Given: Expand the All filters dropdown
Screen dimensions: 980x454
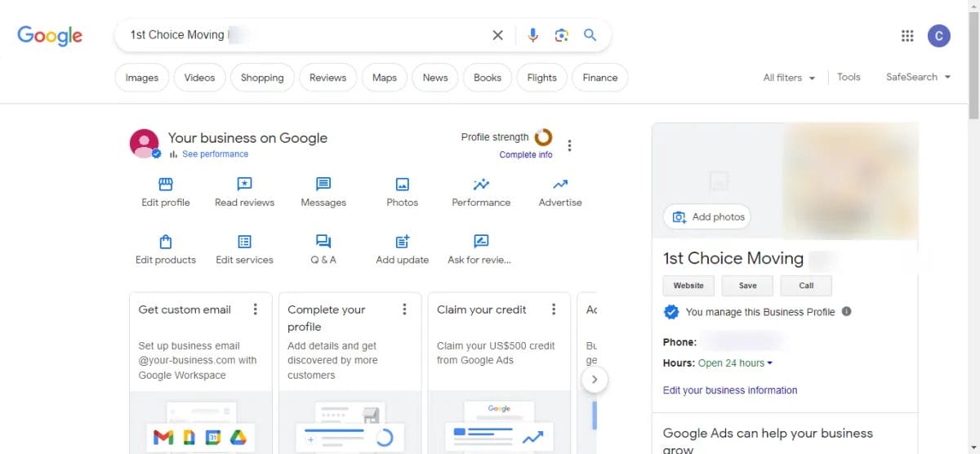Looking at the screenshot, I should (x=789, y=78).
